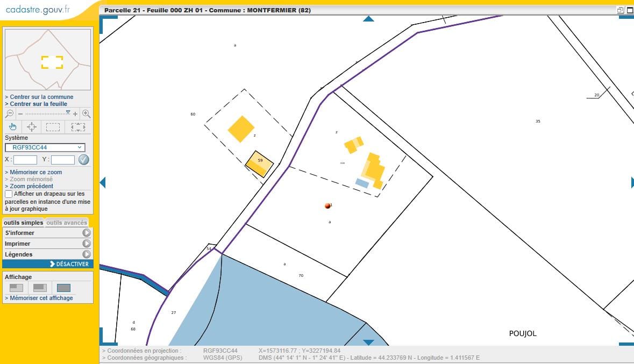This screenshot has height=364, width=634.
Task: Click the zoom level slider handle
Action: (x=68, y=112)
